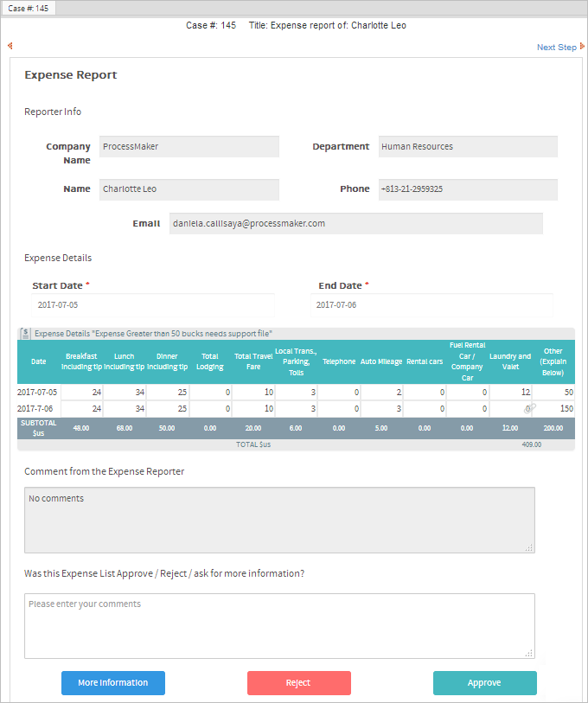Open the Case #: 145 tab
Viewport: 588px width, 703px height.
point(29,8)
